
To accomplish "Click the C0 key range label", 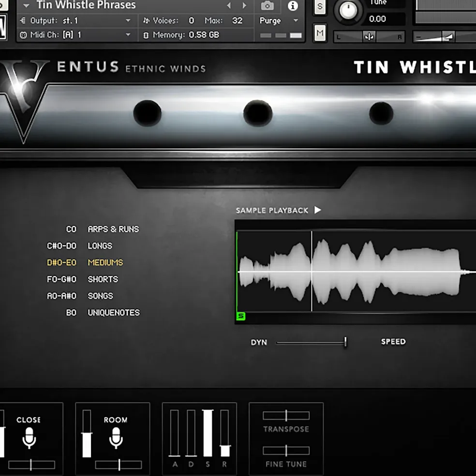I will click(x=71, y=229).
